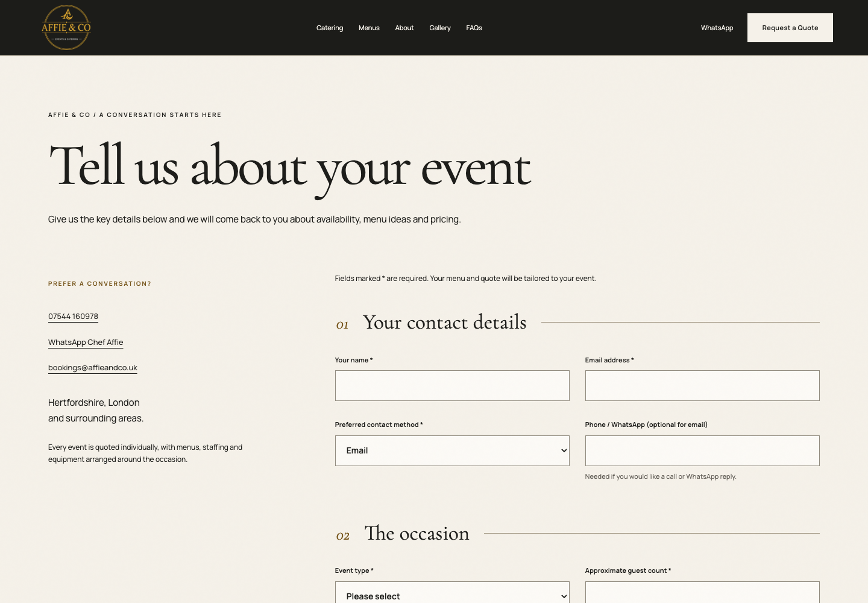This screenshot has height=603, width=868.
Task: Open the Catering menu item
Action: point(330,28)
